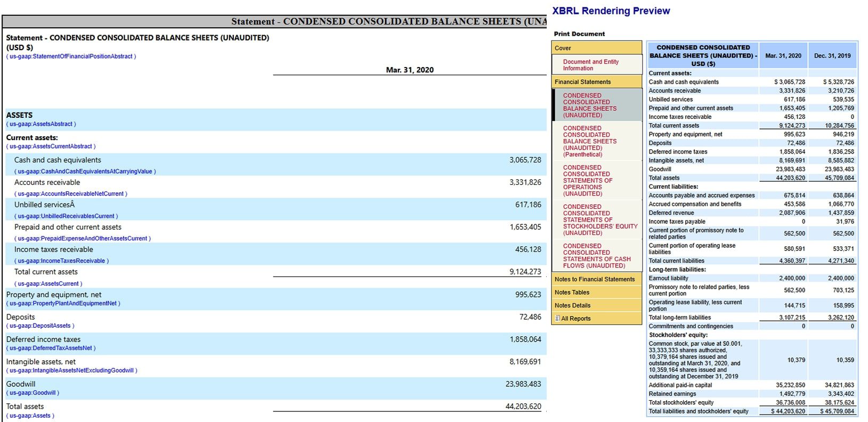The height and width of the screenshot is (422, 868).
Task: Click the Print Document link
Action: [x=579, y=34]
